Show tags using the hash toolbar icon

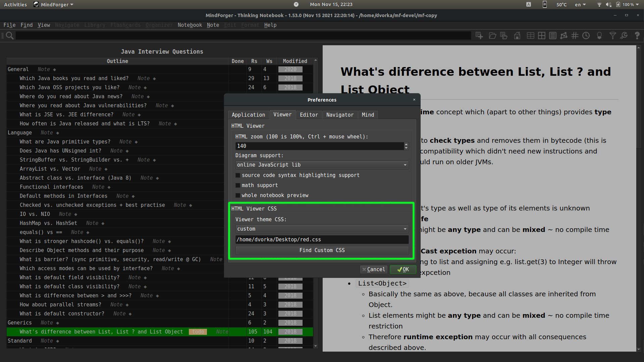pos(575,36)
